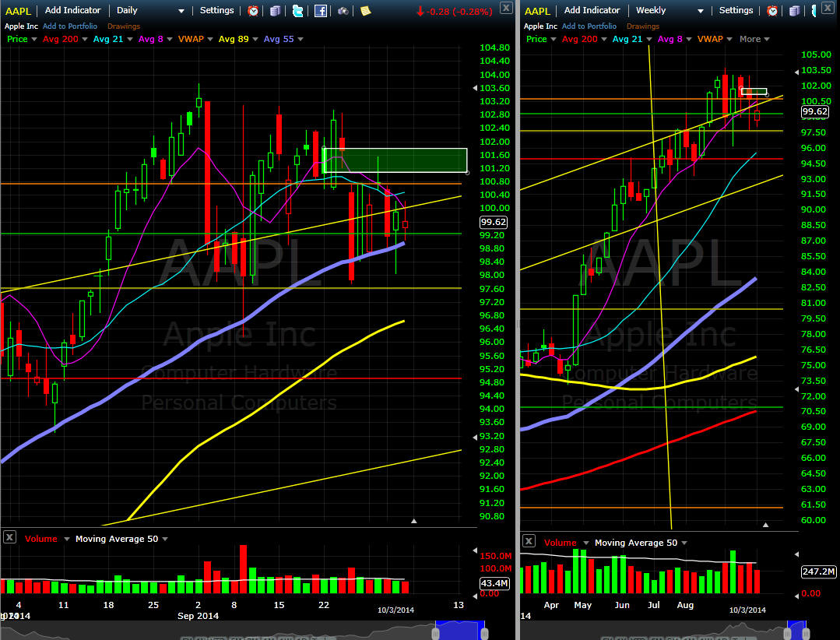Image resolution: width=840 pixels, height=640 pixels.
Task: Click the 43.4M volume label
Action: pyautogui.click(x=494, y=583)
